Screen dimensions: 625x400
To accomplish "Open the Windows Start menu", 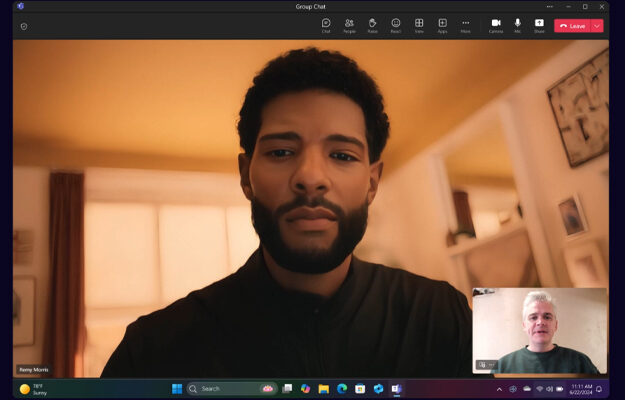I will pyautogui.click(x=177, y=388).
